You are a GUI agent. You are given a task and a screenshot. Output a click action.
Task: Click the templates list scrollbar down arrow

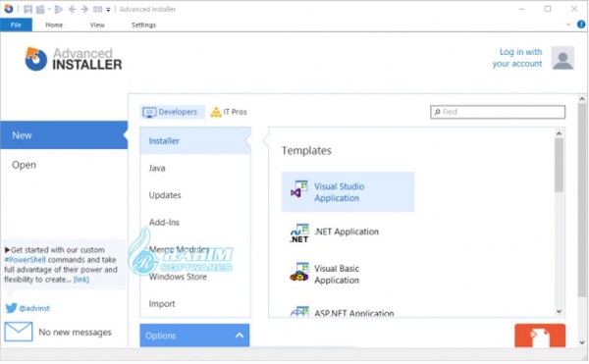click(559, 311)
